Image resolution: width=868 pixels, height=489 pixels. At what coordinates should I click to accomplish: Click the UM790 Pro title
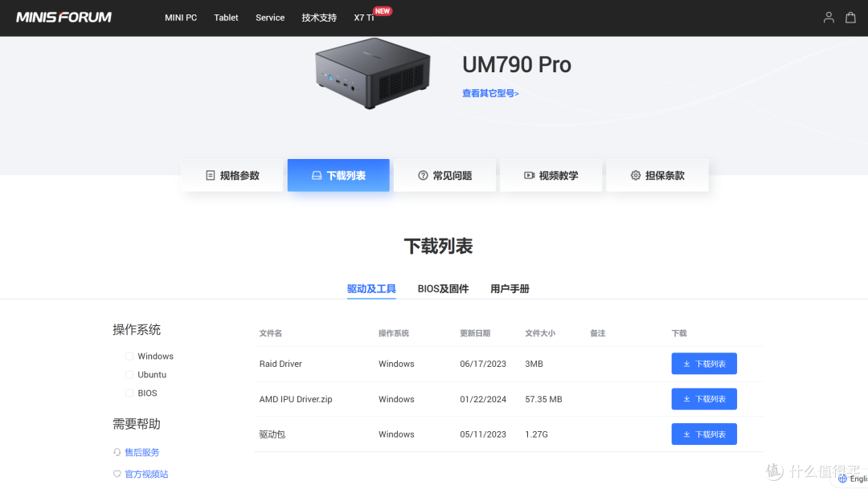pyautogui.click(x=517, y=65)
